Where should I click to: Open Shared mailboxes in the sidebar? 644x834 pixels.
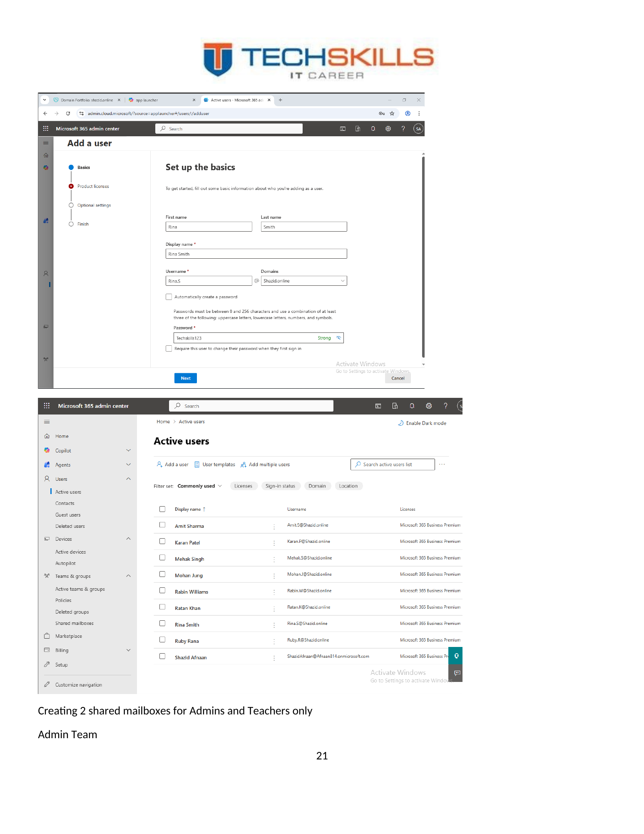pyautogui.click(x=75, y=623)
